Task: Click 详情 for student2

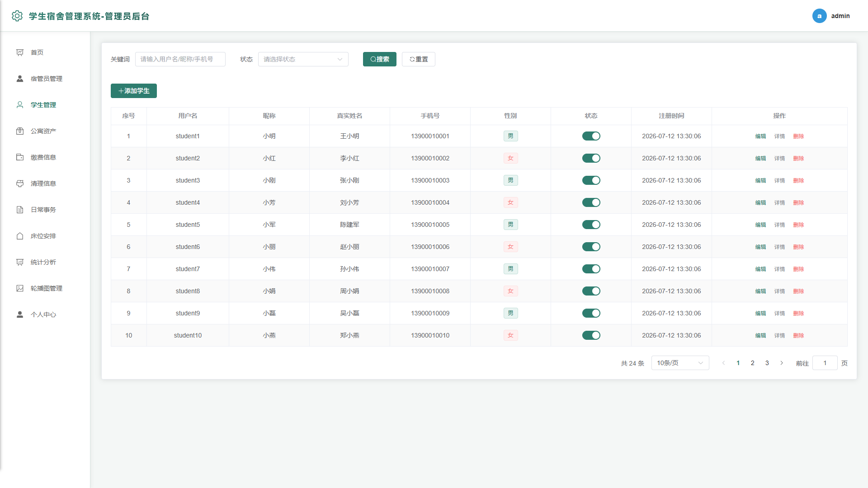Action: tap(779, 158)
